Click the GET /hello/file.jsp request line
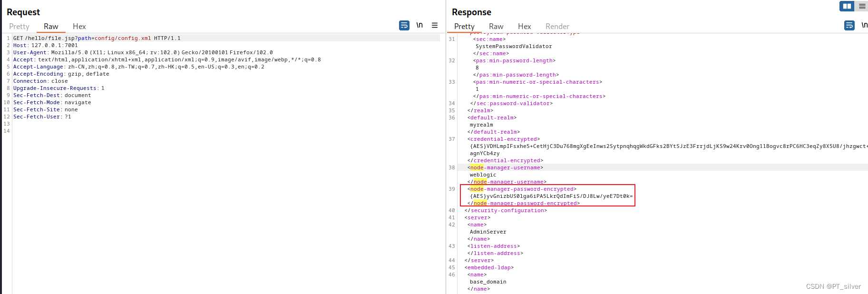The image size is (868, 294). click(97, 38)
